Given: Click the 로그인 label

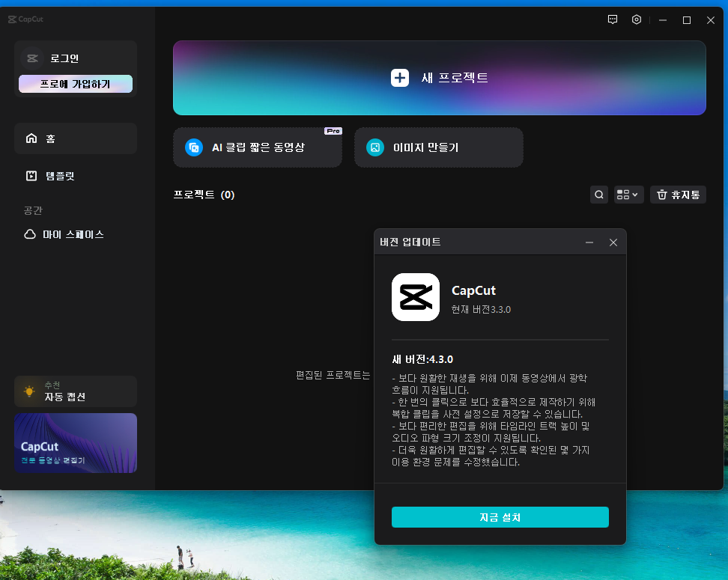Looking at the screenshot, I should 64,58.
